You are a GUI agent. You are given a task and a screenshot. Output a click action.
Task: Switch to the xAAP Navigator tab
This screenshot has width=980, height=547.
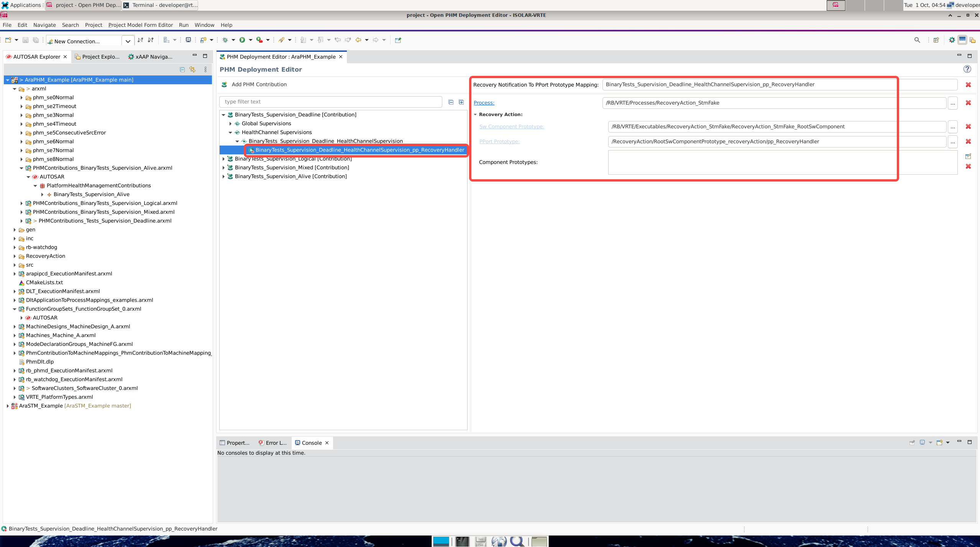(150, 57)
